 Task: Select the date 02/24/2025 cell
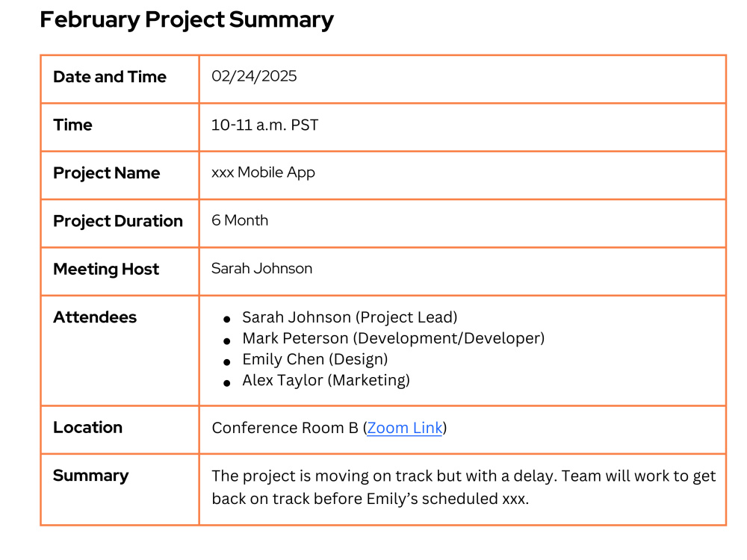pyautogui.click(x=462, y=79)
